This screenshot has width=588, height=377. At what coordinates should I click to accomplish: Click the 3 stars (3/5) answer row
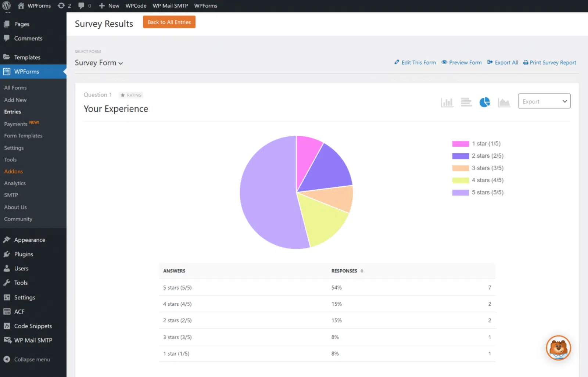(327, 337)
